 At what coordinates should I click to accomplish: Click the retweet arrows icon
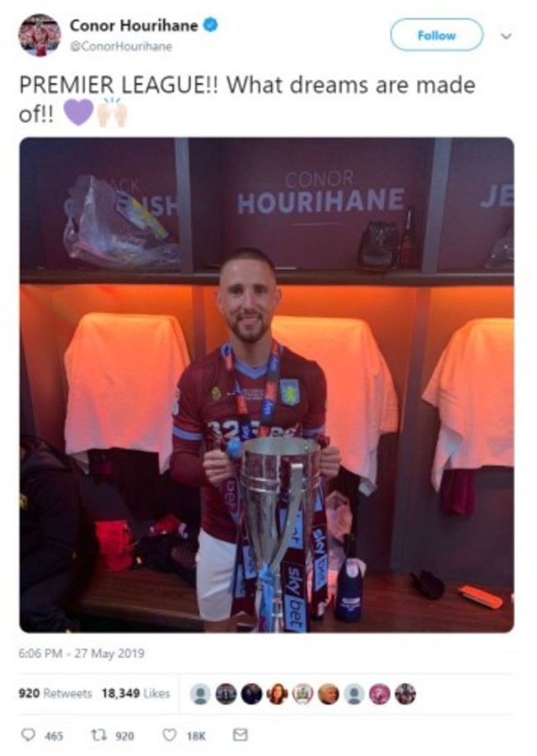pos(97,735)
